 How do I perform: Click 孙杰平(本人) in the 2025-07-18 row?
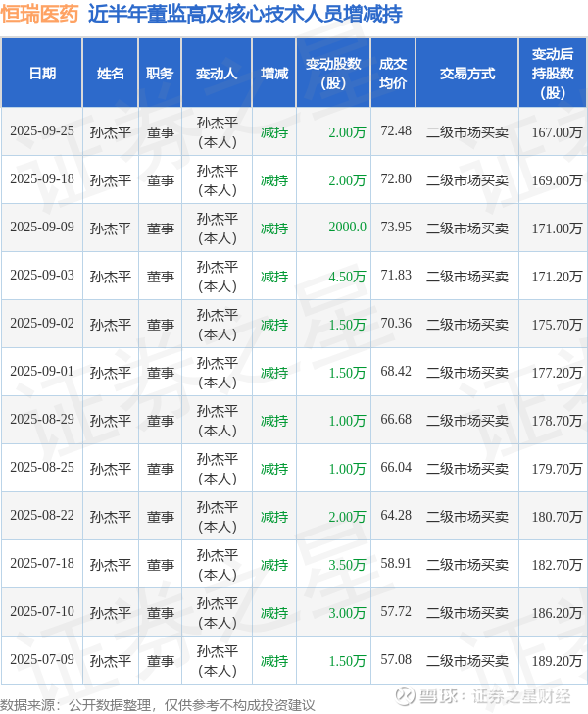[218, 565]
